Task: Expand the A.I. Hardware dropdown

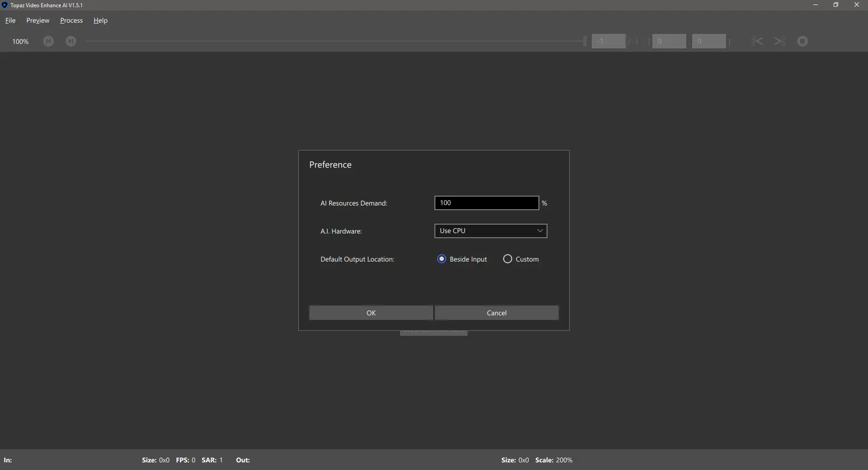Action: coord(491,231)
